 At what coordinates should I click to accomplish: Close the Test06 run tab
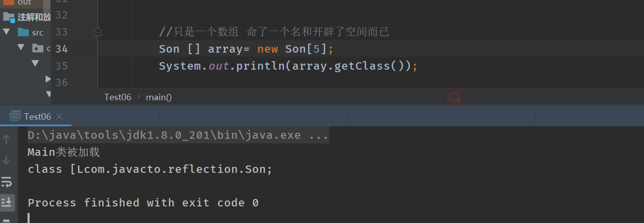(60, 116)
